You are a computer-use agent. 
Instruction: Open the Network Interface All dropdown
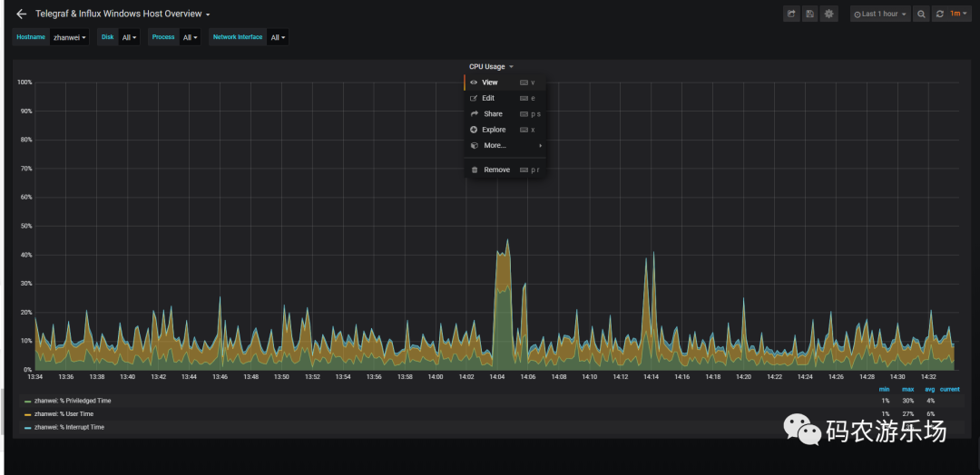[278, 37]
